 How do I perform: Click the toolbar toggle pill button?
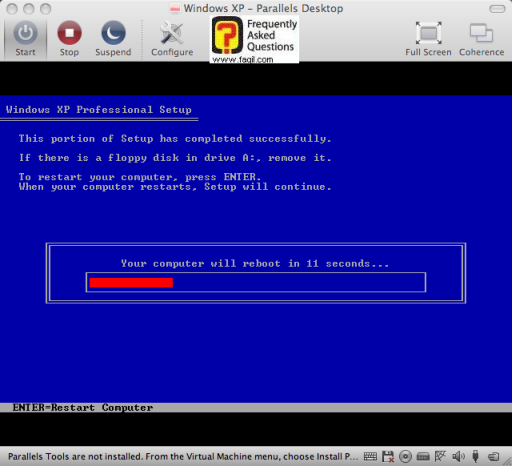tap(497, 9)
